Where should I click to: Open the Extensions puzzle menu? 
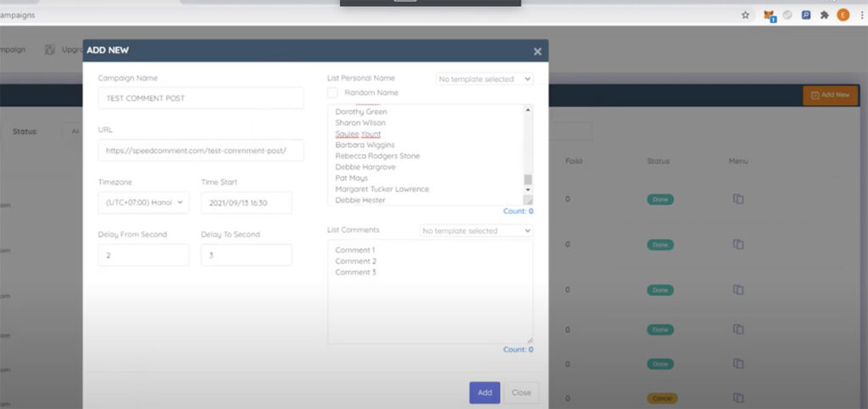coord(824,15)
